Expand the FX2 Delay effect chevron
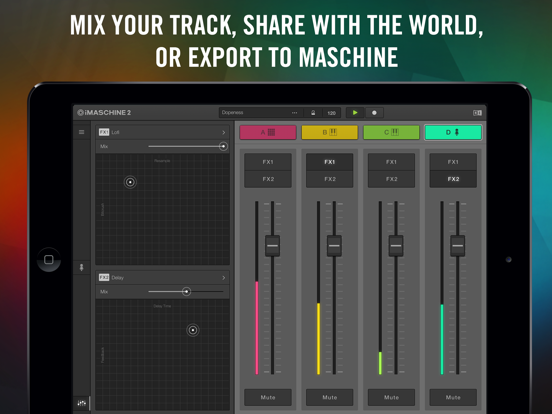The image size is (552, 414). 224,278
